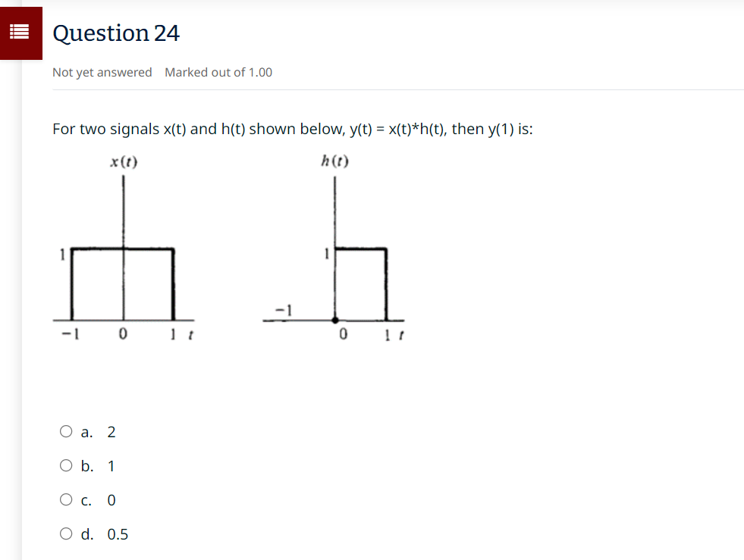Screen dimensions: 744x560
Task: Choose answer option c. 0
Action: tap(66, 499)
